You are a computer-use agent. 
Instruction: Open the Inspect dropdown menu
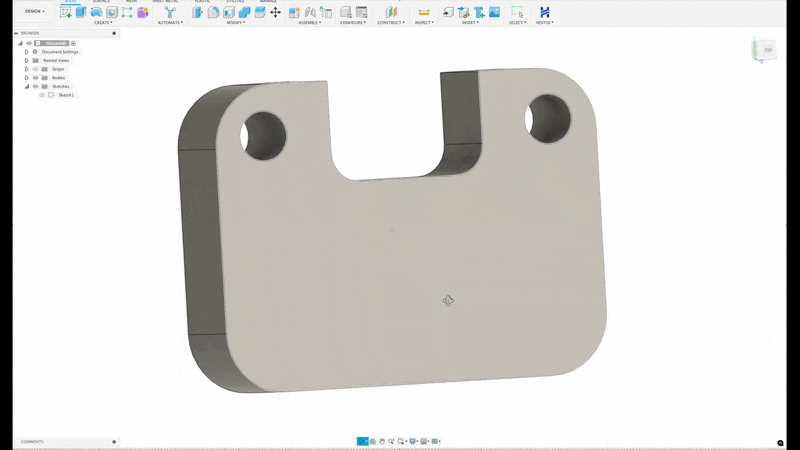coord(423,22)
